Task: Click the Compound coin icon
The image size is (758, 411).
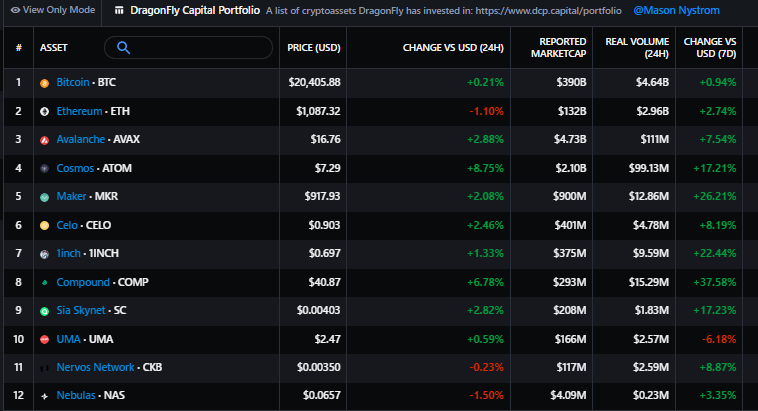Action: coord(44,282)
